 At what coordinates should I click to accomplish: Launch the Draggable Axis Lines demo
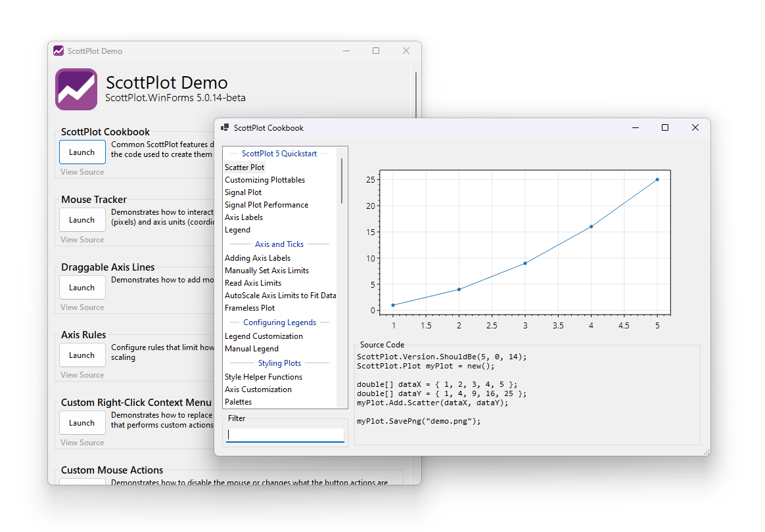pos(82,288)
